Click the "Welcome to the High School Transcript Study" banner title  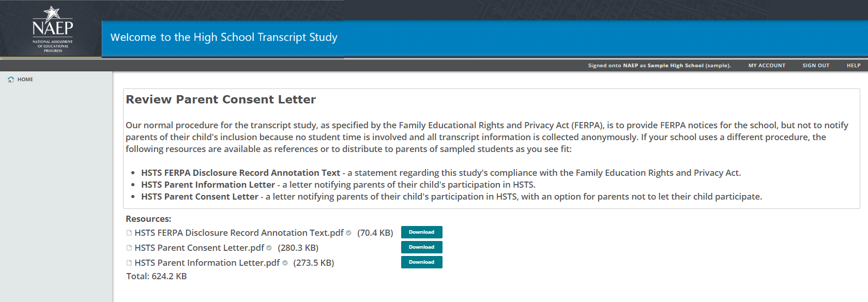[224, 37]
